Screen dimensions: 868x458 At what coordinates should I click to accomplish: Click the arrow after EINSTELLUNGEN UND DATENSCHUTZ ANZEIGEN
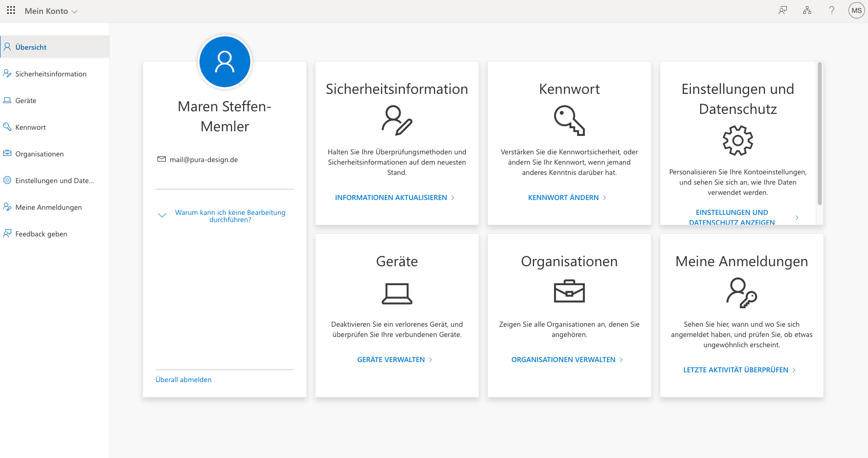tap(797, 217)
